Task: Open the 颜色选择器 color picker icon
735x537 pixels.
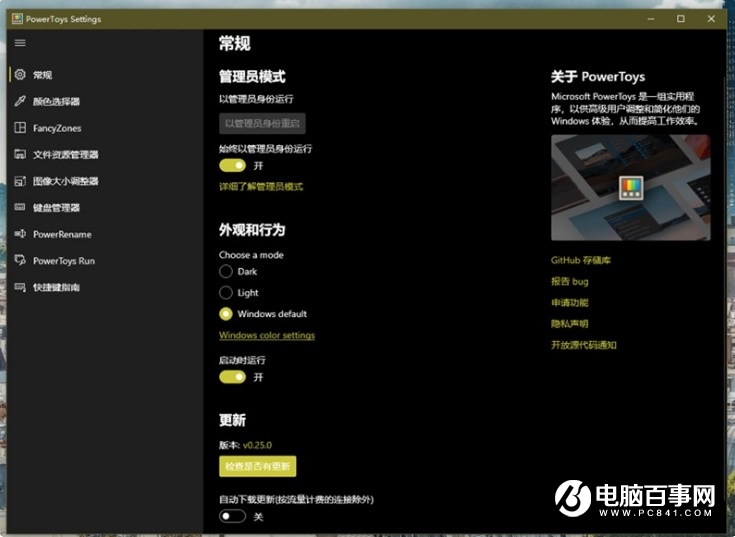Action: click(20, 101)
